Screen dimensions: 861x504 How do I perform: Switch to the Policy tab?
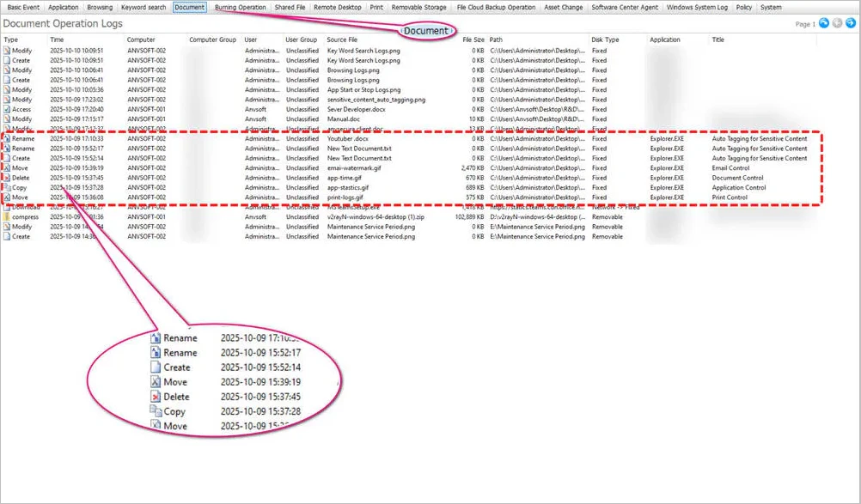click(x=744, y=7)
